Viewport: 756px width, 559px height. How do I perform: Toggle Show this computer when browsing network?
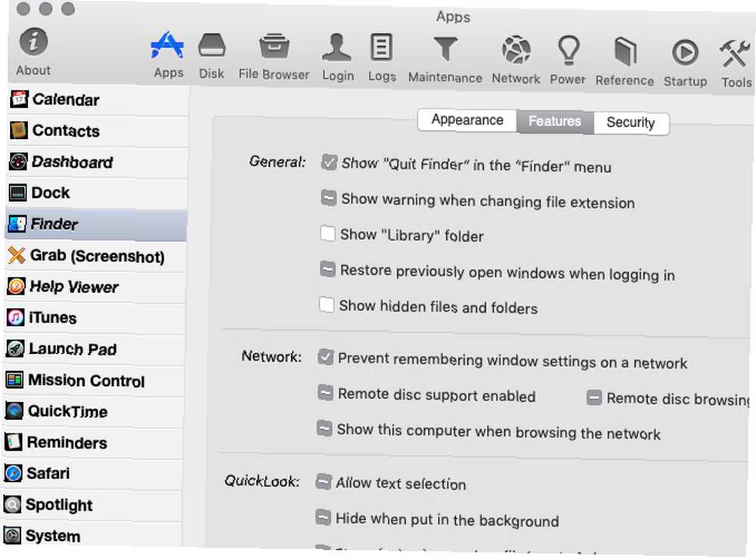coord(324,428)
